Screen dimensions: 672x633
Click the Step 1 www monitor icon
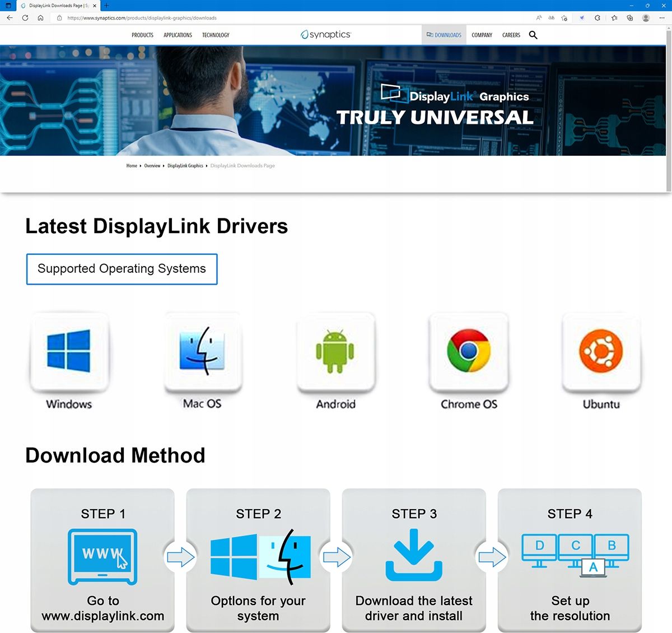tap(102, 557)
